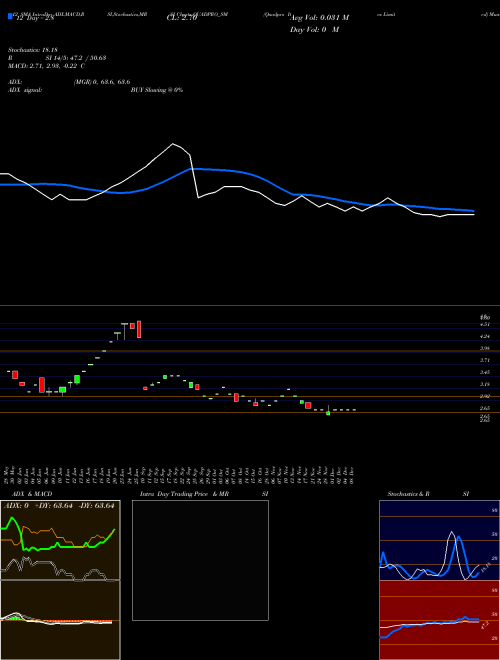Click the 'ADX: 0 +DY: 63.64 -DY: 63.64' header
Viewport: 500px width, 660px height.
click(59, 506)
